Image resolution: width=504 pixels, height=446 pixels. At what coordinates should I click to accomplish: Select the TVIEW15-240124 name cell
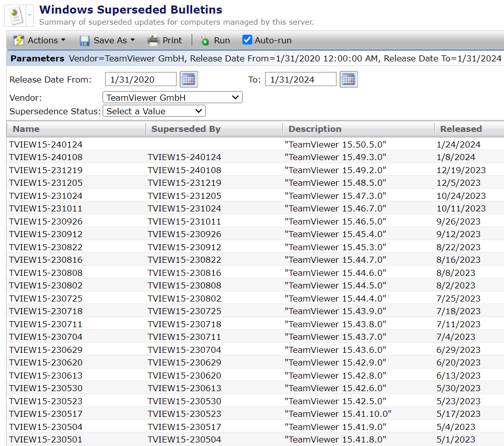click(x=46, y=144)
